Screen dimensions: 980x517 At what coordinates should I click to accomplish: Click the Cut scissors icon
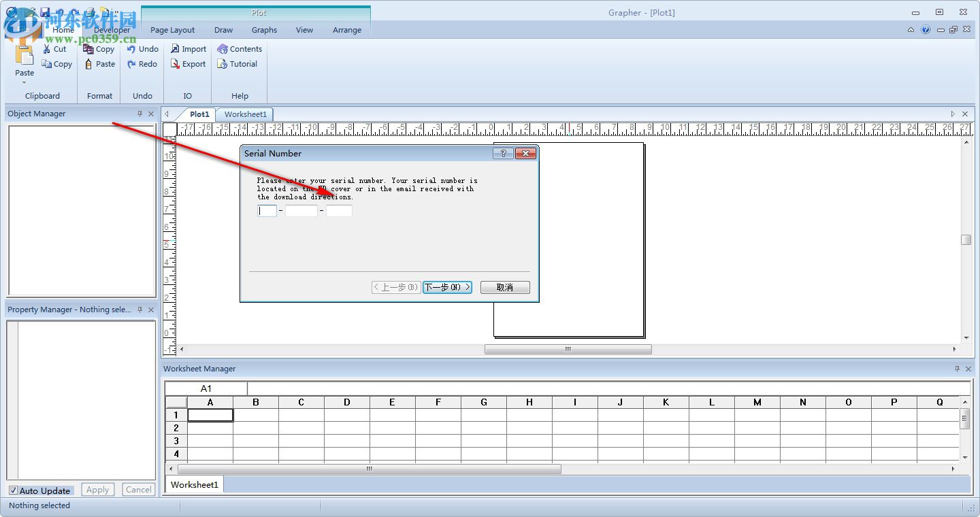[46, 49]
